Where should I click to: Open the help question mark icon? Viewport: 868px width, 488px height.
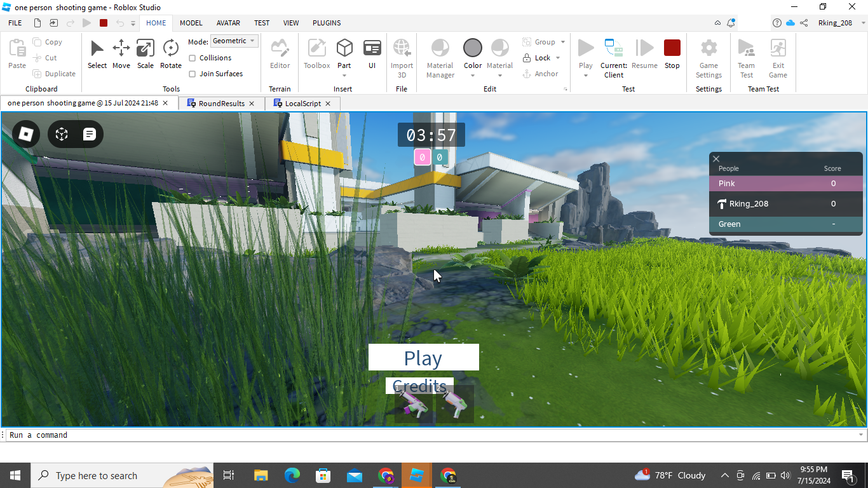point(777,23)
